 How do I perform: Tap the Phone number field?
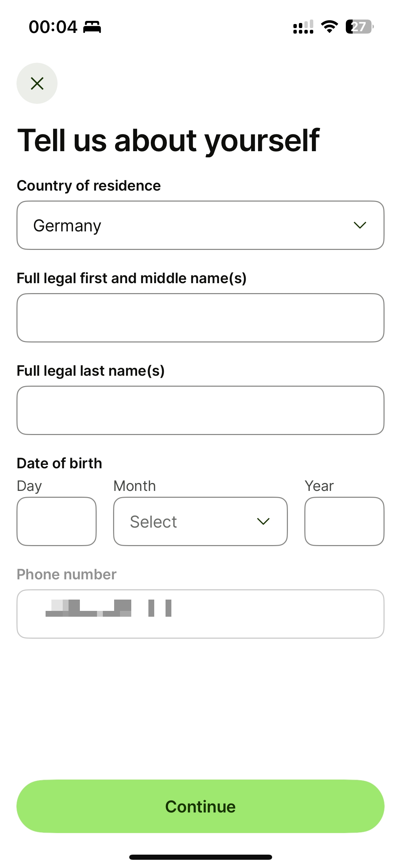[200, 614]
